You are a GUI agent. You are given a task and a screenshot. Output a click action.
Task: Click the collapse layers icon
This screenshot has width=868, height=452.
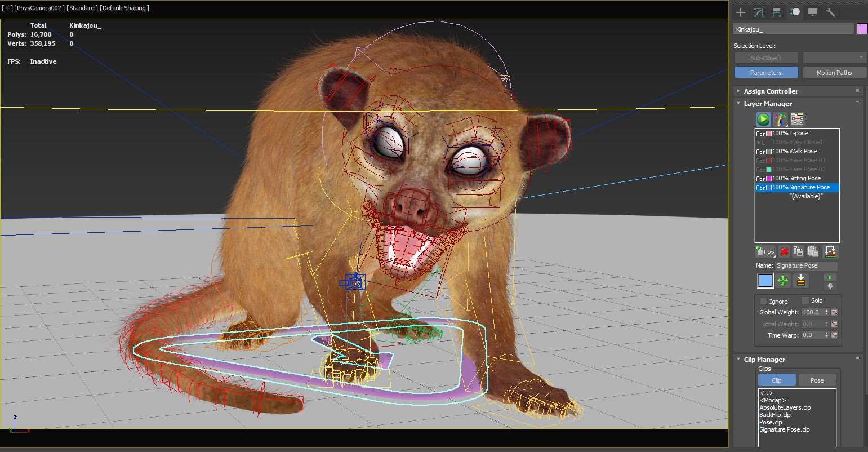(831, 251)
